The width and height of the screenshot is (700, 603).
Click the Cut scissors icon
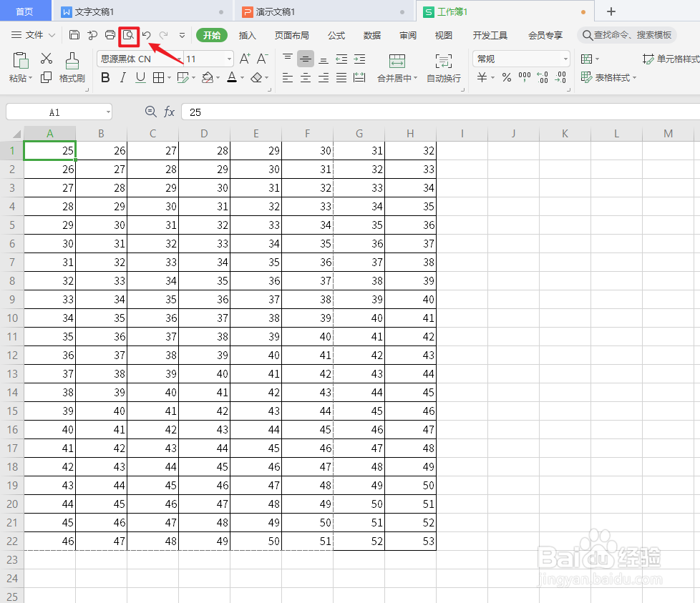[x=47, y=59]
